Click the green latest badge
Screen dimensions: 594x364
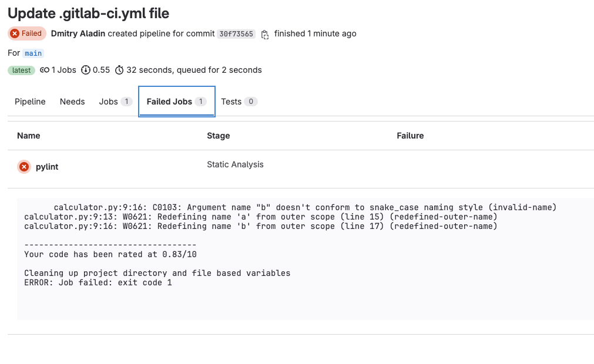[x=22, y=70]
